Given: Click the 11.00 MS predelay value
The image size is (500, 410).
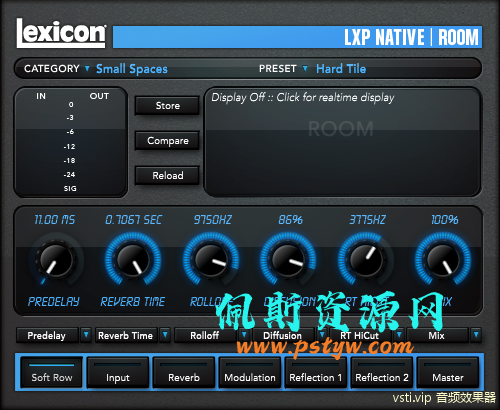Looking at the screenshot, I should point(55,220).
